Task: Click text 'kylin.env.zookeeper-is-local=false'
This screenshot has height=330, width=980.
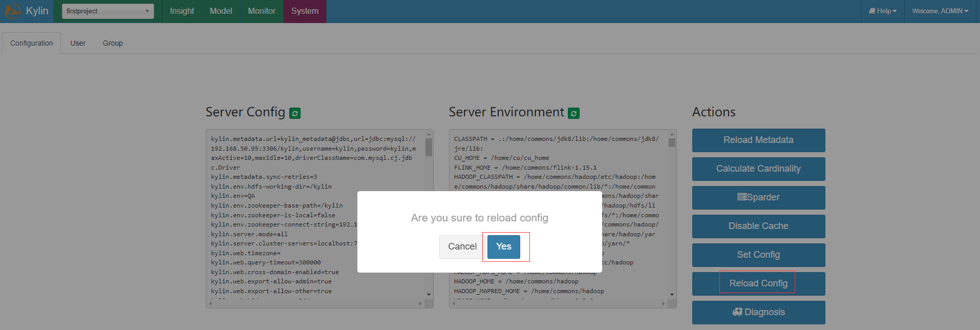Action: tap(273, 215)
